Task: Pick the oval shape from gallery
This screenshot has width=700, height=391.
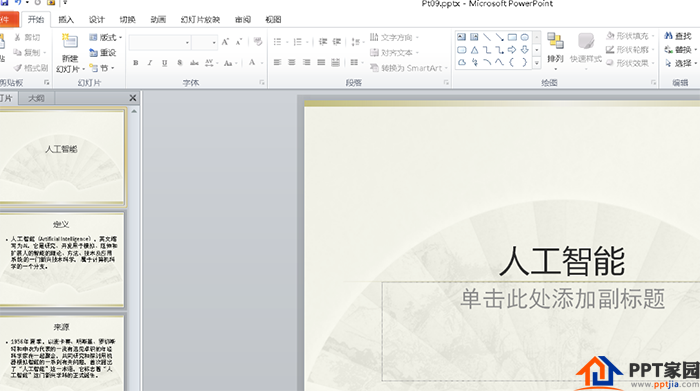Action: [525, 37]
